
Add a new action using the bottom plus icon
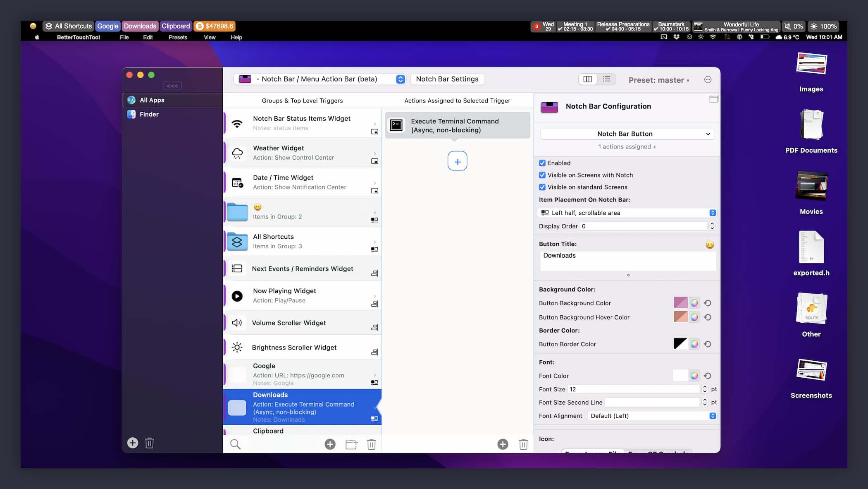click(503, 444)
